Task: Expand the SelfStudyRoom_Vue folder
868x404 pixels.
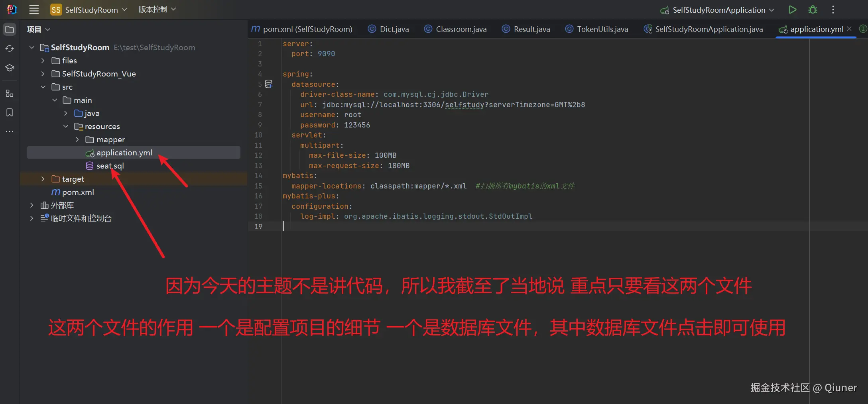Action: point(43,74)
